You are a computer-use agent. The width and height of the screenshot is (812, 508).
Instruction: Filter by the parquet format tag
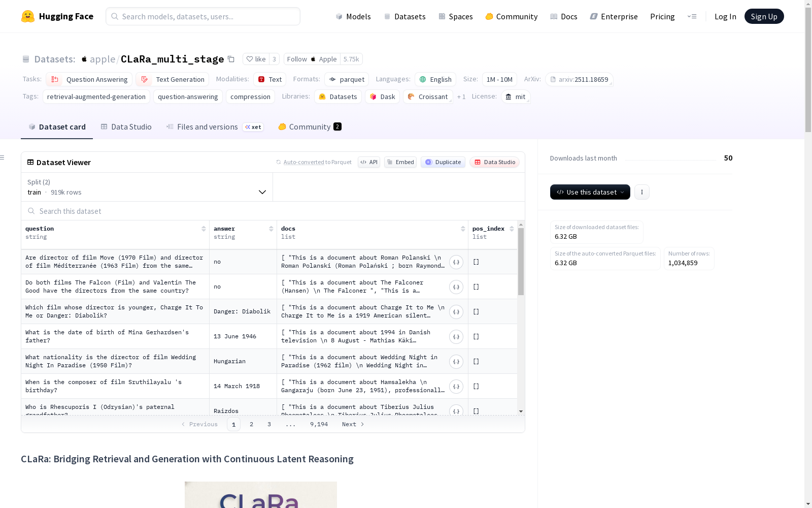[347, 79]
